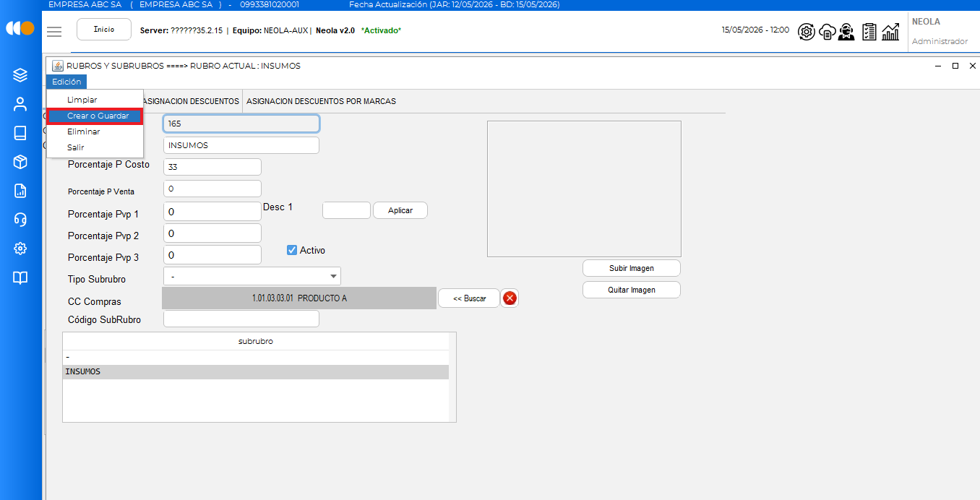Open the clipboard checklist icon in header

coord(869,32)
